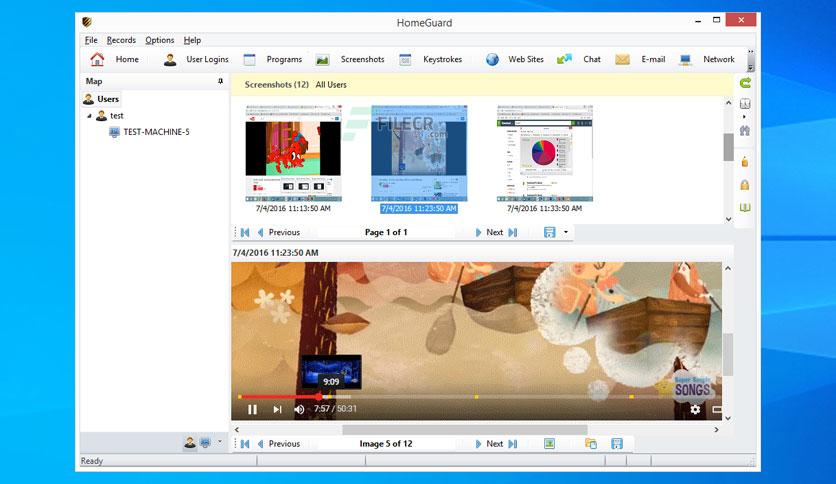The width and height of the screenshot is (836, 484).
Task: Open the Chat monitoring report
Action: tap(578, 59)
